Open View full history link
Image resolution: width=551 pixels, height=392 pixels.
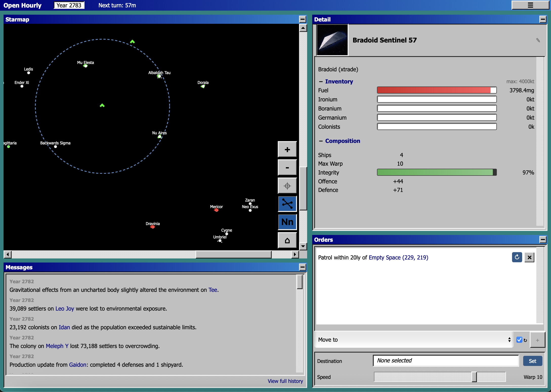pos(285,381)
